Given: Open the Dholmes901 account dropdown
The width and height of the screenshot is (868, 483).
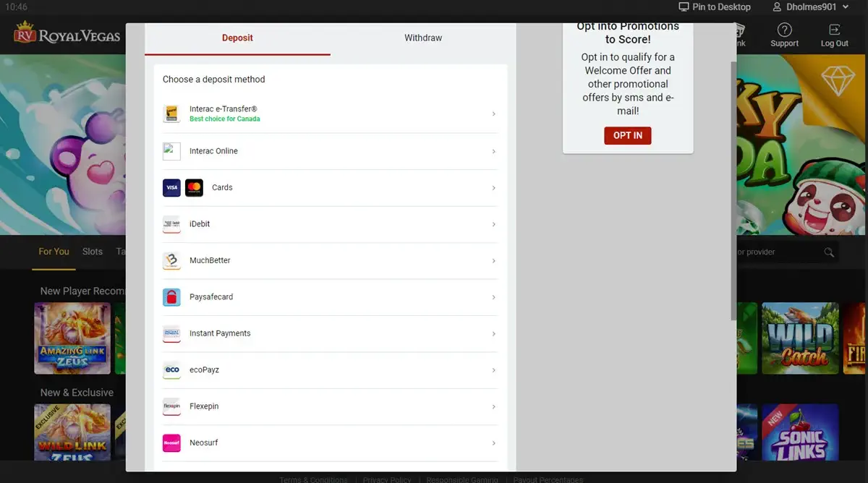Looking at the screenshot, I should (x=810, y=7).
